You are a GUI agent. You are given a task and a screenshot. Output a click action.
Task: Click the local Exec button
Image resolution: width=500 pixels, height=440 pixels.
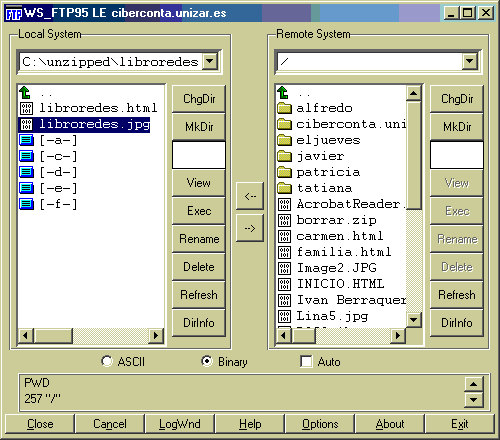[199, 211]
